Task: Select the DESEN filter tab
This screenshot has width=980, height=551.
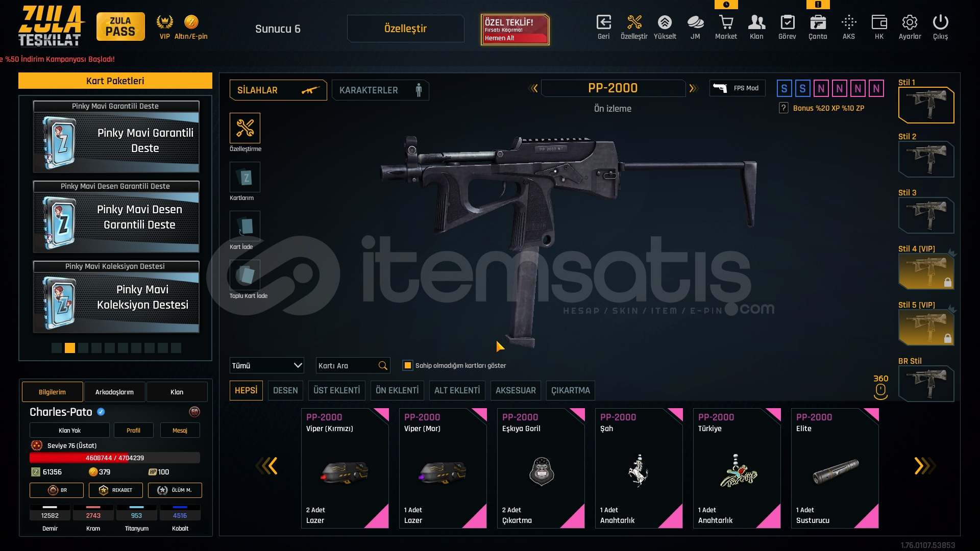Action: click(x=285, y=390)
